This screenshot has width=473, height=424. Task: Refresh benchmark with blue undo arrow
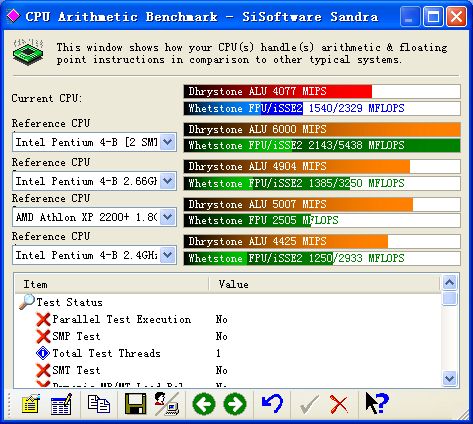pyautogui.click(x=272, y=403)
